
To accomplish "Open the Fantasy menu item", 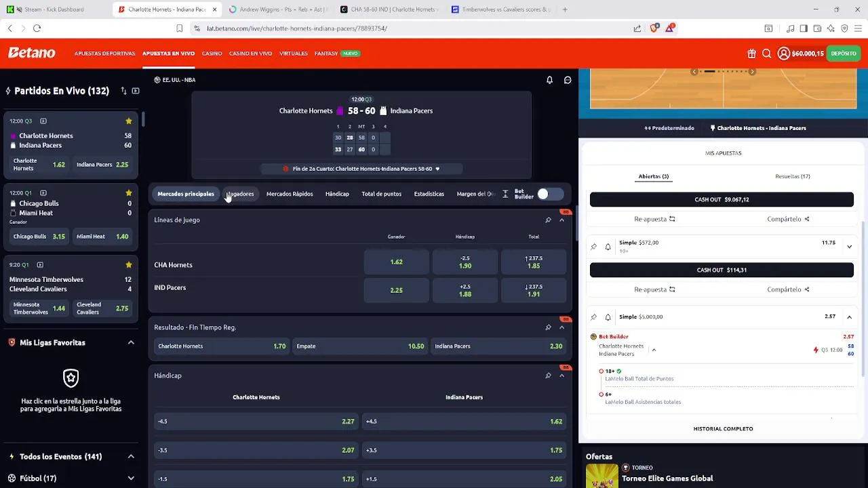I will [326, 54].
